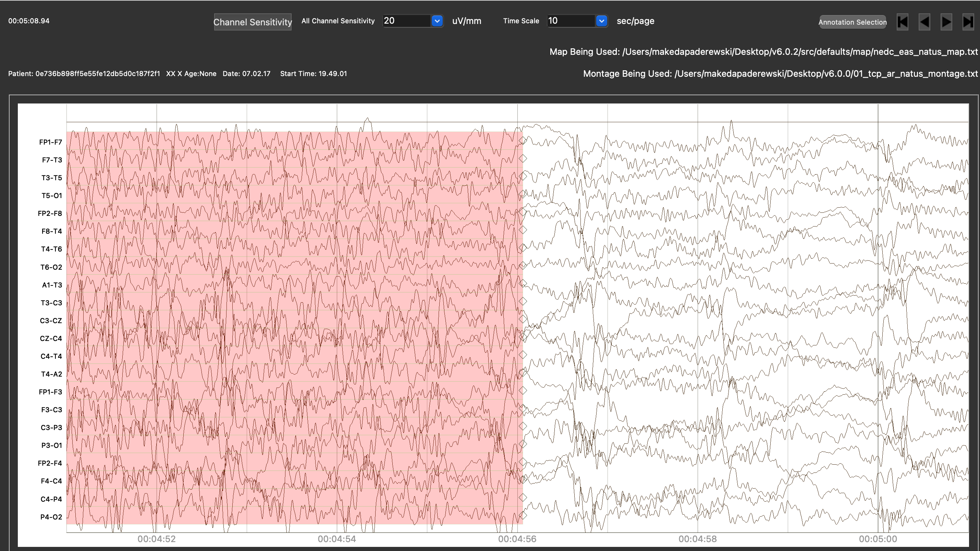
Task: Expand the Time Scale dropdown arrow
Action: (x=601, y=21)
